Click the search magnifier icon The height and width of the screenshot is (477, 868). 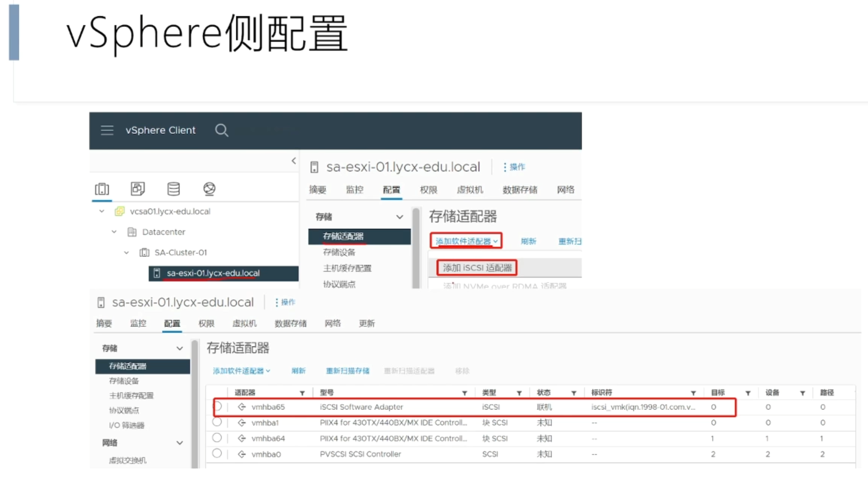click(x=222, y=131)
